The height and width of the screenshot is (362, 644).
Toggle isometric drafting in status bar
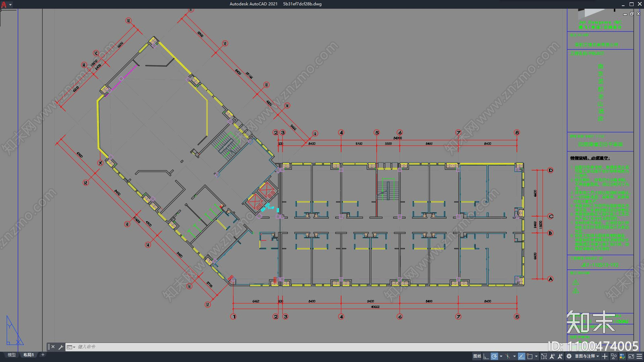pos(508,356)
